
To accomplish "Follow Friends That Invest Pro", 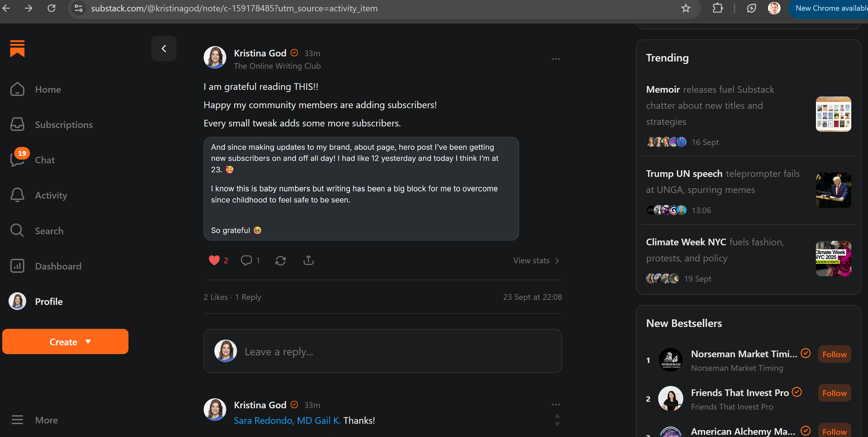I will 834,393.
